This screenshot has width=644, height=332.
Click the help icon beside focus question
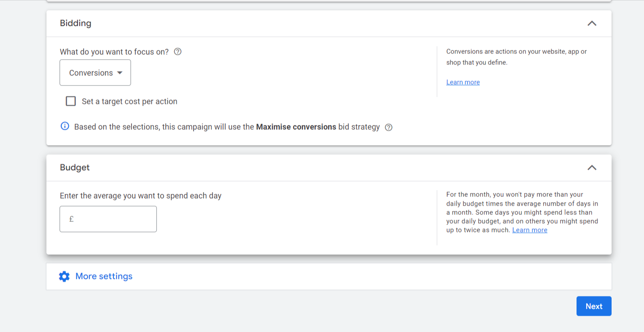point(177,52)
